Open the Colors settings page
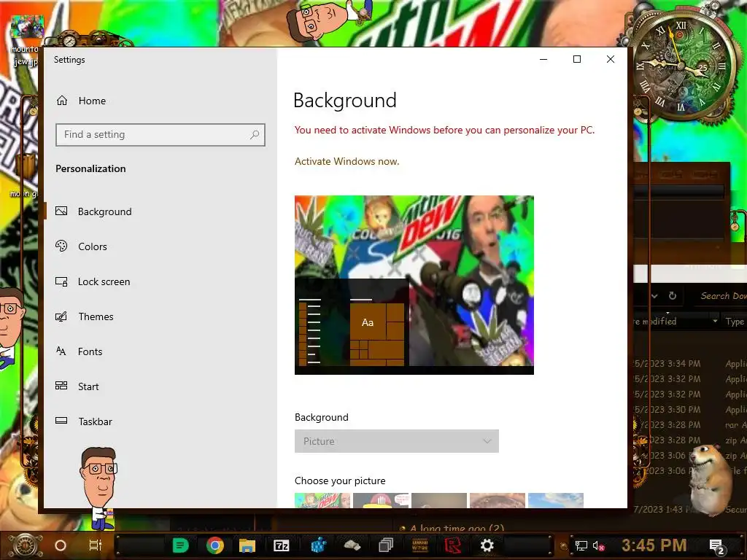 (x=81, y=246)
